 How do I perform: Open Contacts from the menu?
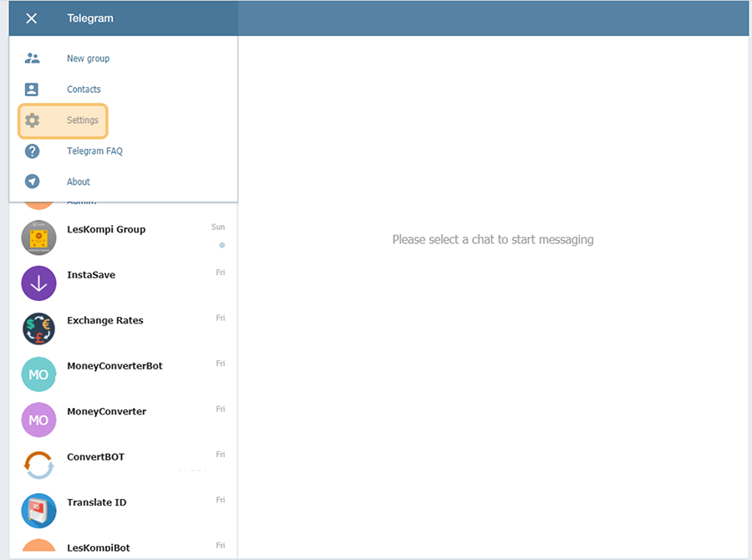coord(84,89)
